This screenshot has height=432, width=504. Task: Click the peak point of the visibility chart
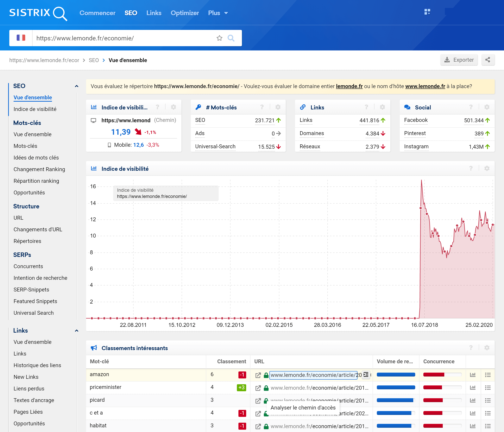[x=422, y=180]
